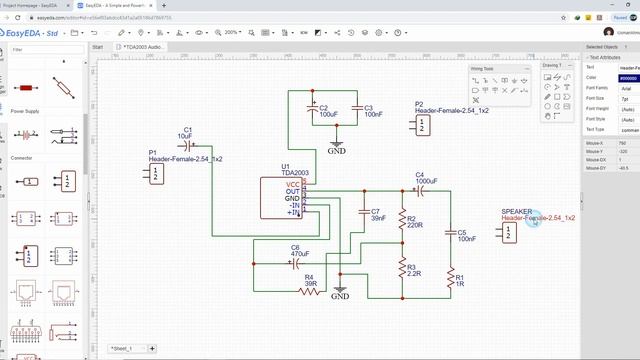Select the Wire tool in Wiring Tools
Screen dimensions: 640x360
476,80
